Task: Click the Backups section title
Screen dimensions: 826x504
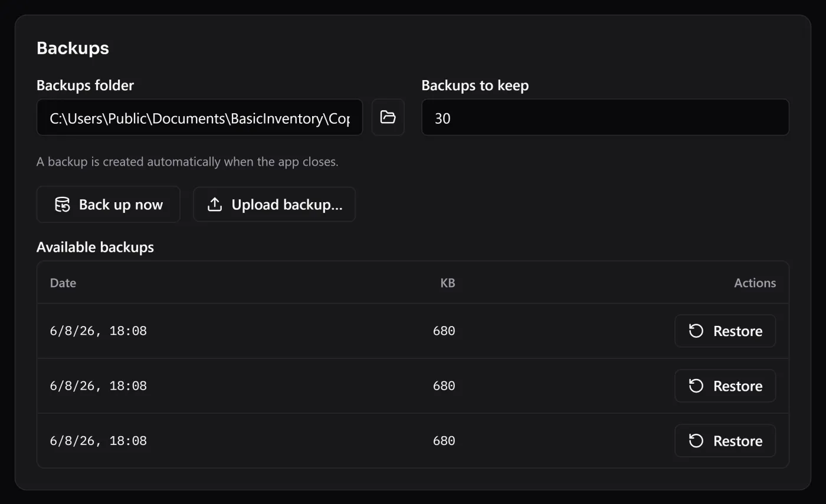Action: click(73, 48)
